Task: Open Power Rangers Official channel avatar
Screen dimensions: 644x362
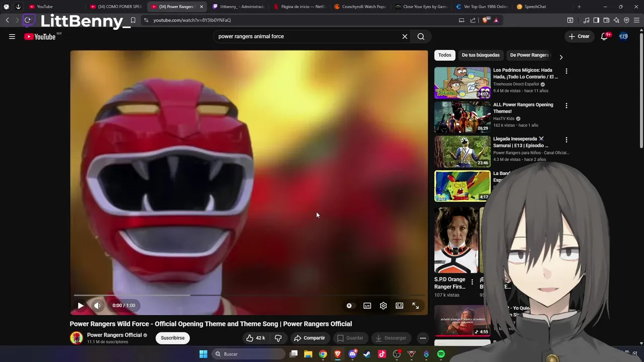Action: [76, 338]
